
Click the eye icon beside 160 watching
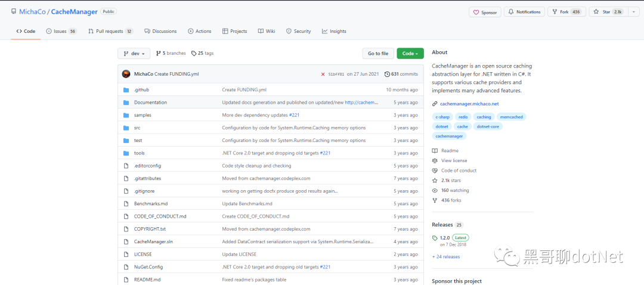[x=435, y=191]
